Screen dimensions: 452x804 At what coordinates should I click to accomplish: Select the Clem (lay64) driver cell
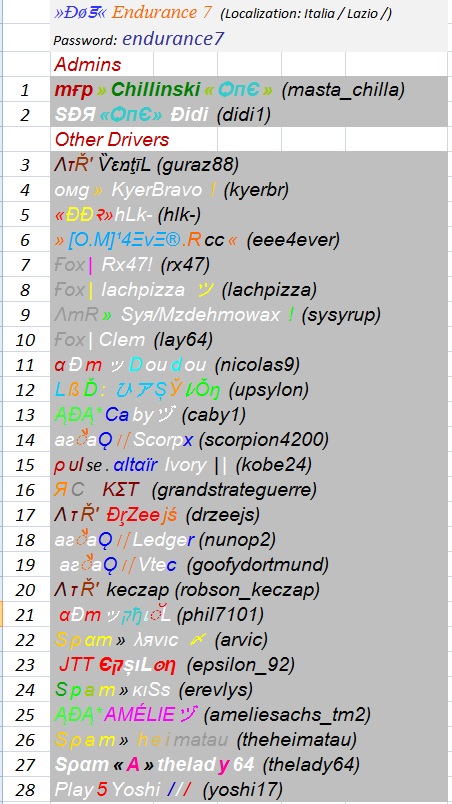point(249,339)
